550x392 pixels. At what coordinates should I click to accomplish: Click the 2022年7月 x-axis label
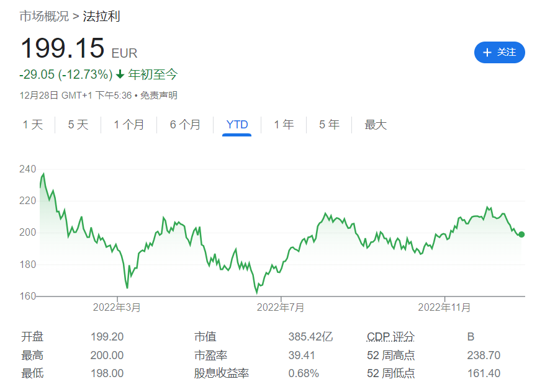pos(281,308)
